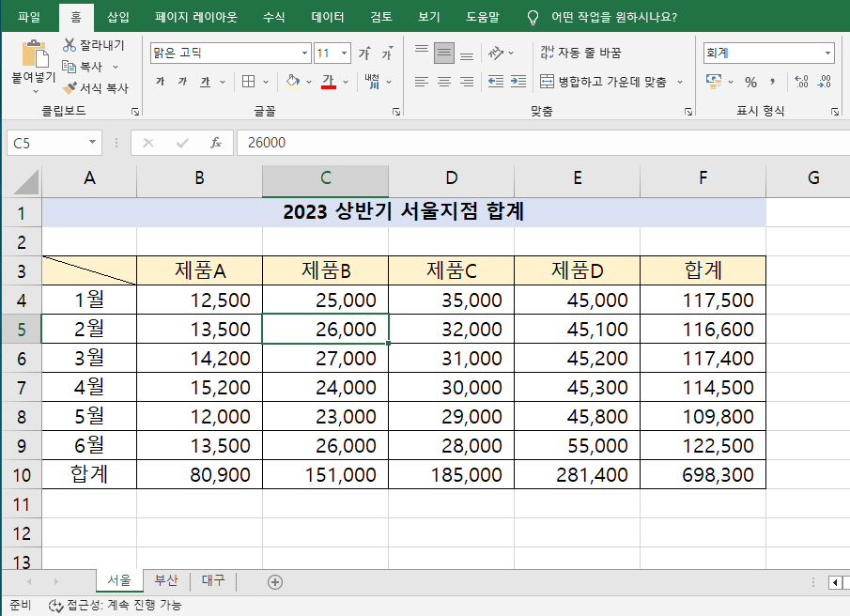The image size is (850, 616).
Task: Apply the red font color swatch
Action: (x=329, y=82)
